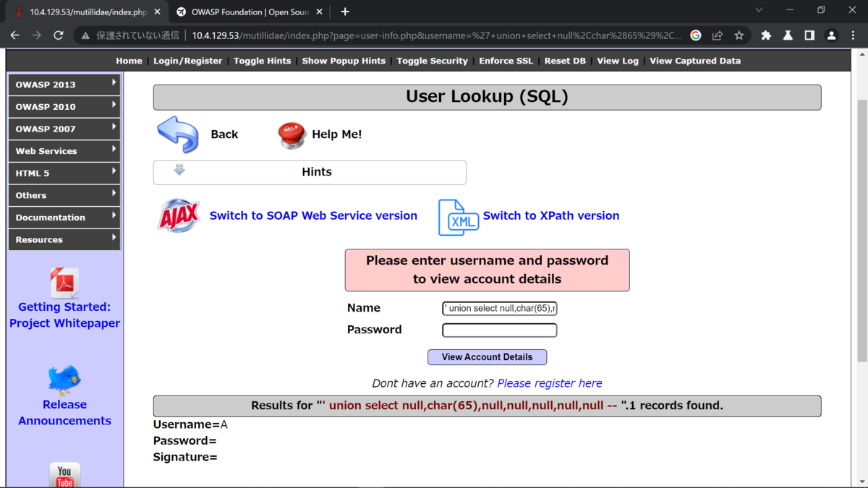This screenshot has height=488, width=868.
Task: Expand the Web Services menu
Action: 64,151
